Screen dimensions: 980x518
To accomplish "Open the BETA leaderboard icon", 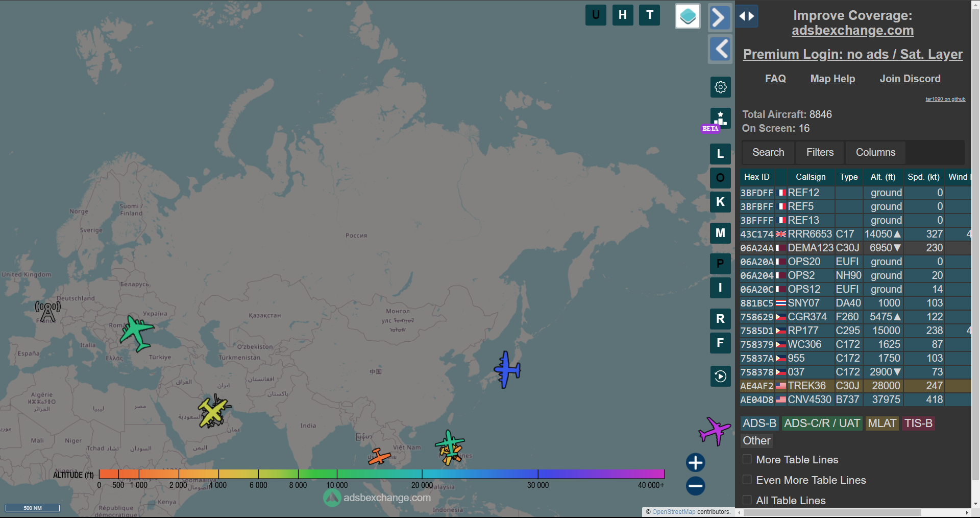I will pyautogui.click(x=720, y=119).
